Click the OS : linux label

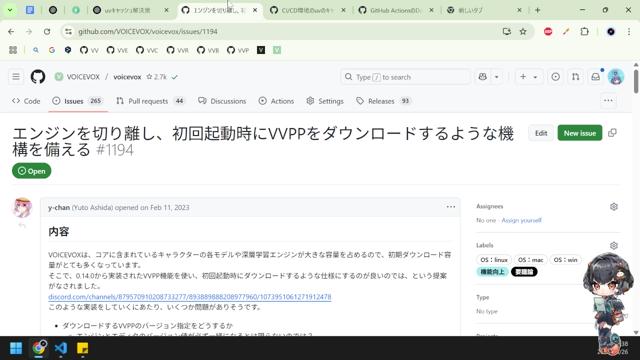tap(494, 260)
